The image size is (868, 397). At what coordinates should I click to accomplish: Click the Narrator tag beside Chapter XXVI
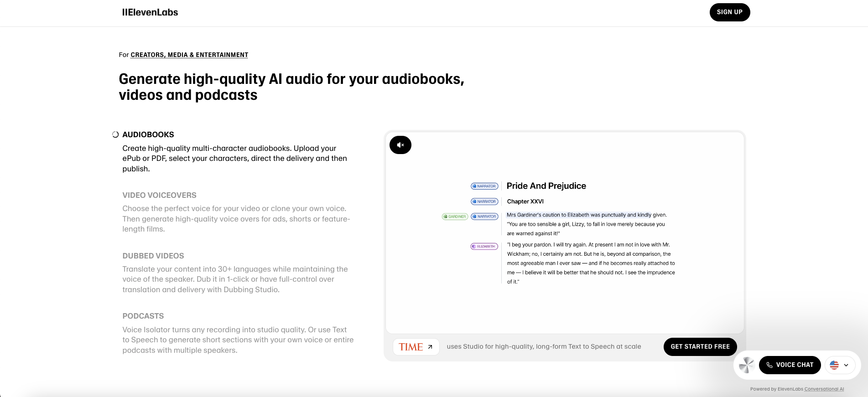484,201
